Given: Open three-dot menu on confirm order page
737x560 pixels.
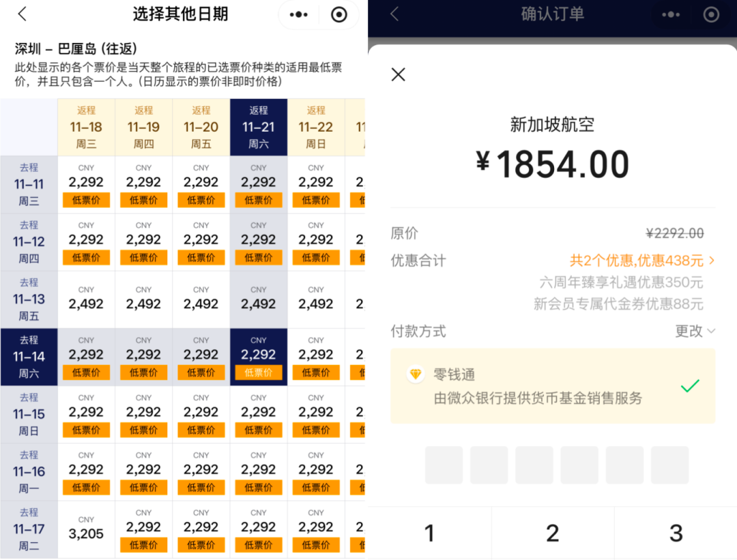Looking at the screenshot, I should (x=671, y=14).
